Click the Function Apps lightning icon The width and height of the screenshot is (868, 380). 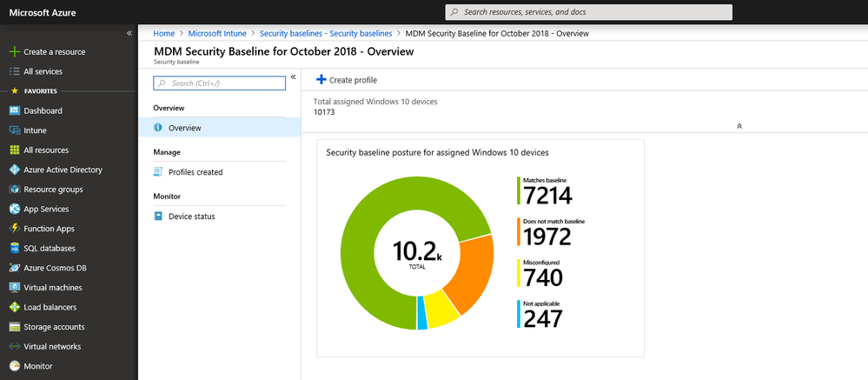(x=15, y=229)
